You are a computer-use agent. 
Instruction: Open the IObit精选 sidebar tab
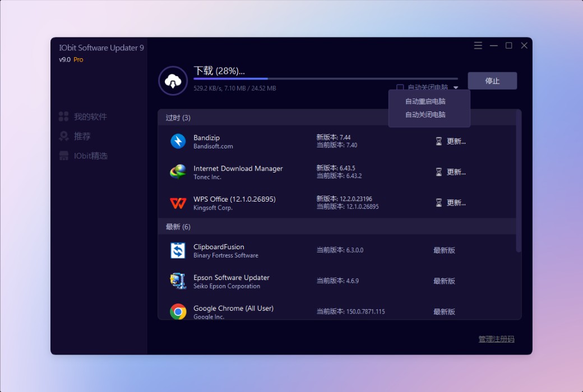pyautogui.click(x=84, y=156)
